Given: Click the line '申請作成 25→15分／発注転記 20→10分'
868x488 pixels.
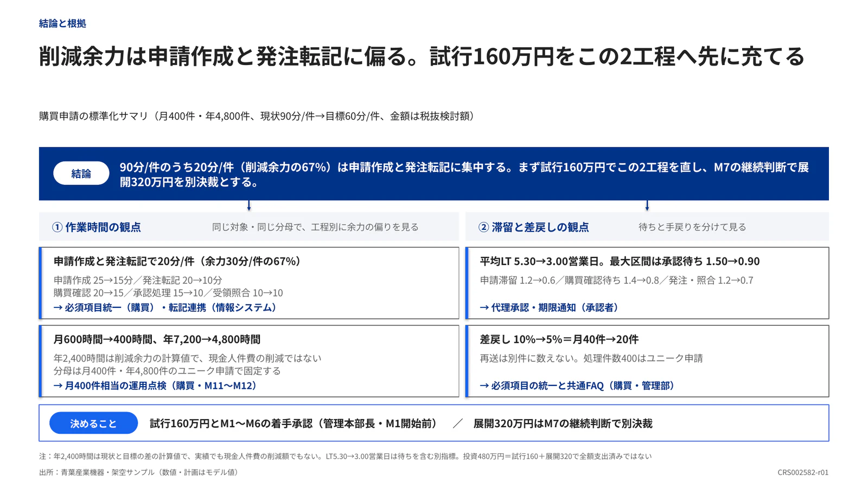Looking at the screenshot, I should pos(138,280).
